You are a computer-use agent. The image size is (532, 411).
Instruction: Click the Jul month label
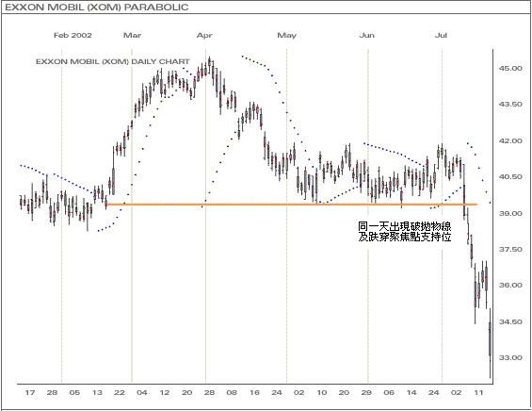tap(441, 35)
